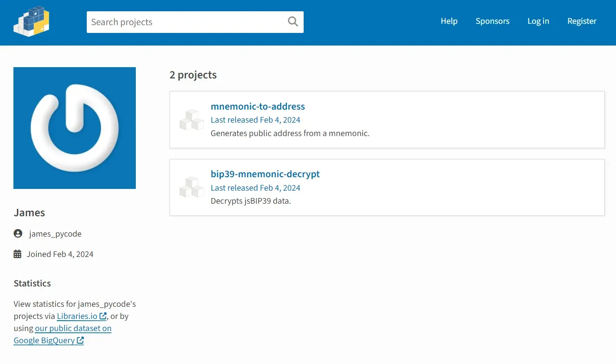Click the package cube icon beside mnemonic-to-address
The width and height of the screenshot is (616, 364).
[191, 120]
